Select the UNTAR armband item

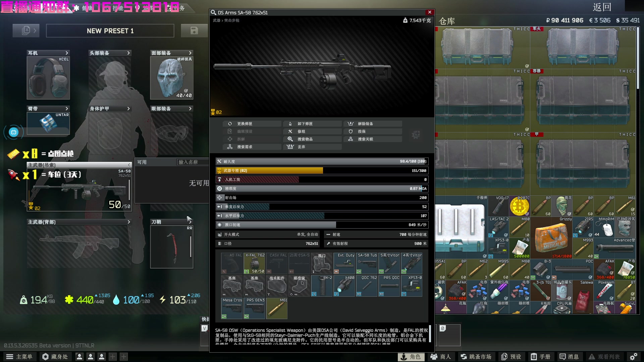(x=48, y=123)
